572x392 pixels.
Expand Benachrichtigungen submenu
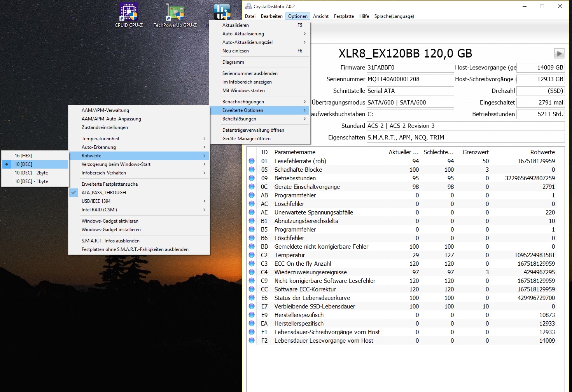[x=260, y=102]
